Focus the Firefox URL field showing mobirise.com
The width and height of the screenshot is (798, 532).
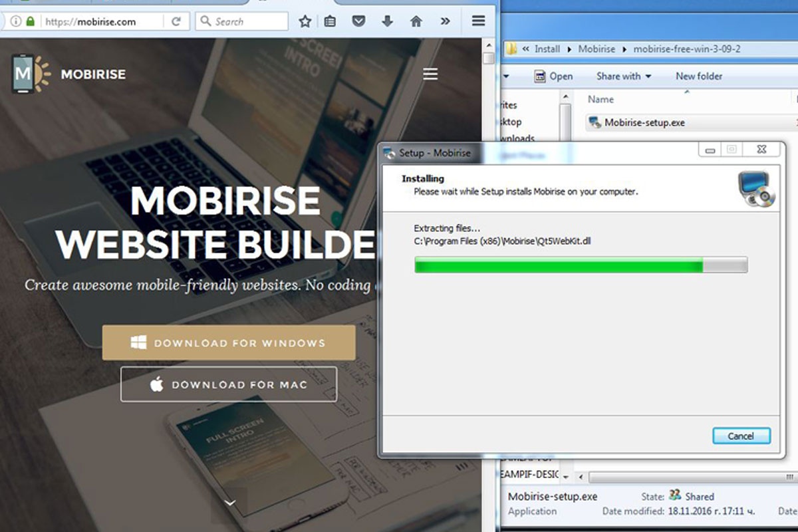[104, 21]
